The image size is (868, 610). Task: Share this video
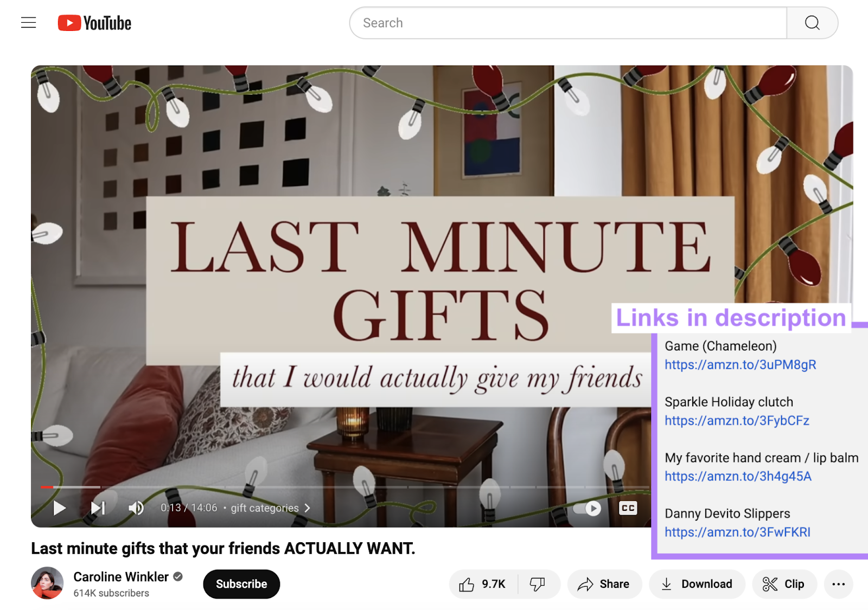[604, 584]
